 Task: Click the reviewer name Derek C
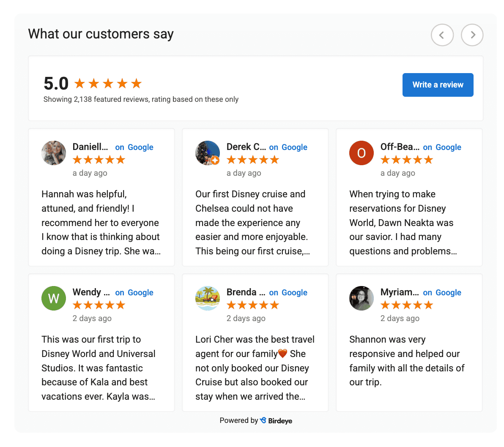(247, 147)
